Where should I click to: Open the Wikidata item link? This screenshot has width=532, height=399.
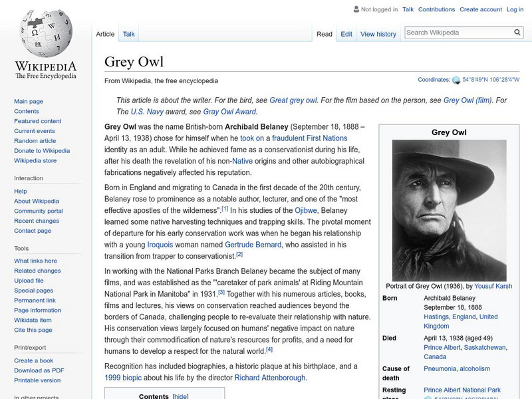[x=33, y=320]
